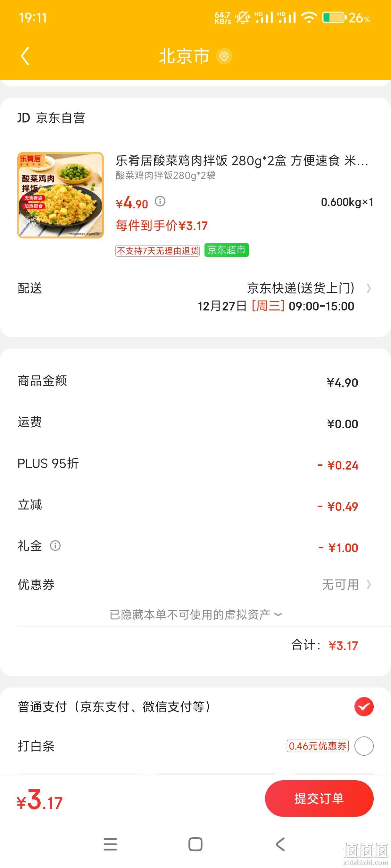Open price info icon next to ¥4.90
Screen dimensions: 391x868
(x=160, y=202)
